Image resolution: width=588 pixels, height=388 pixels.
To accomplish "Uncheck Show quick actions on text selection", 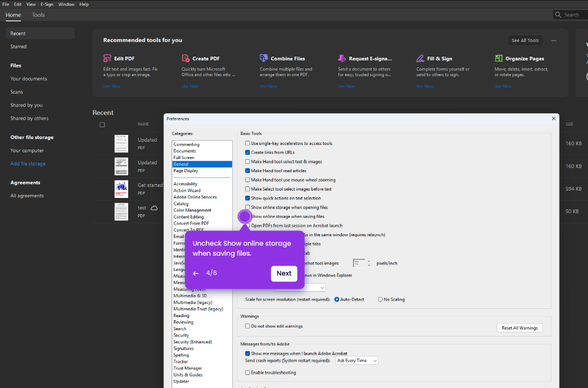I will click(x=247, y=198).
